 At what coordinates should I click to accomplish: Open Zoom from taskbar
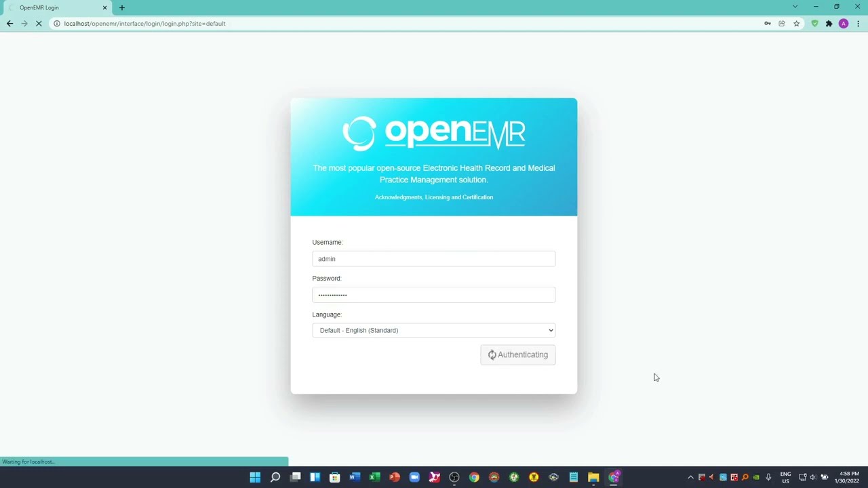pos(414,477)
